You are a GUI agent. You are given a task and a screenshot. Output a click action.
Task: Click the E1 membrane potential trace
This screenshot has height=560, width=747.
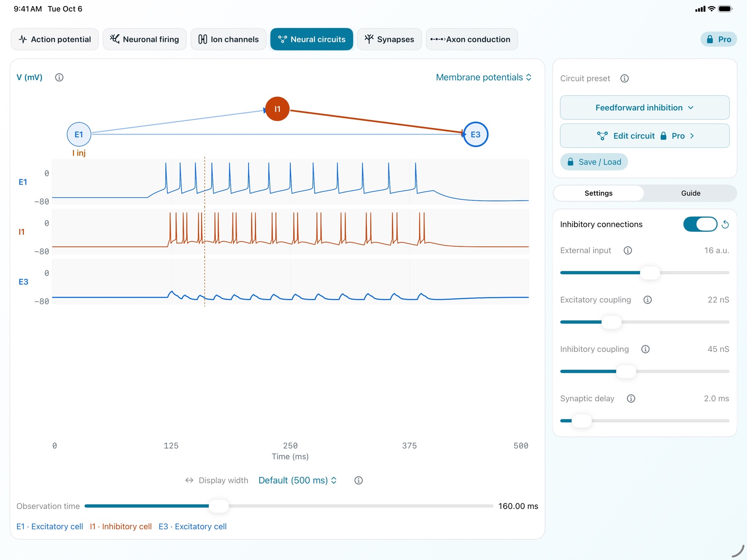(290, 182)
